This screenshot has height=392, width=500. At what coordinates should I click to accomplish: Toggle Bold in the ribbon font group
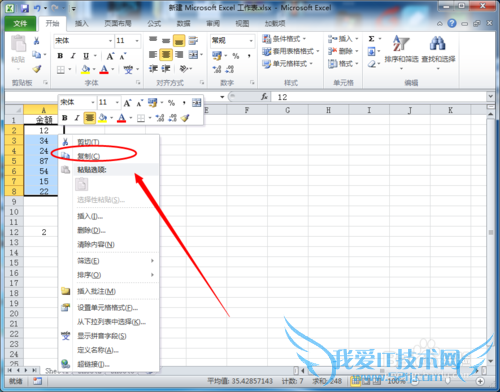pos(60,56)
